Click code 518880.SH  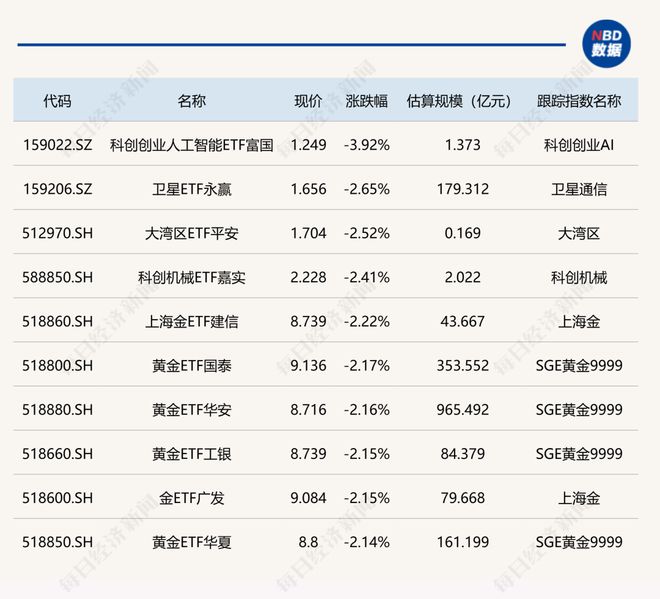pyautogui.click(x=57, y=410)
